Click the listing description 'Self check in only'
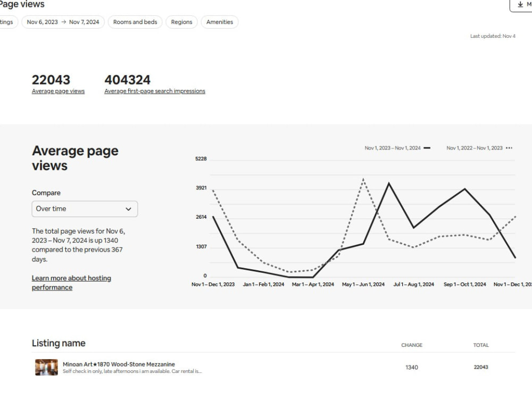The height and width of the screenshot is (399, 532). 132,371
